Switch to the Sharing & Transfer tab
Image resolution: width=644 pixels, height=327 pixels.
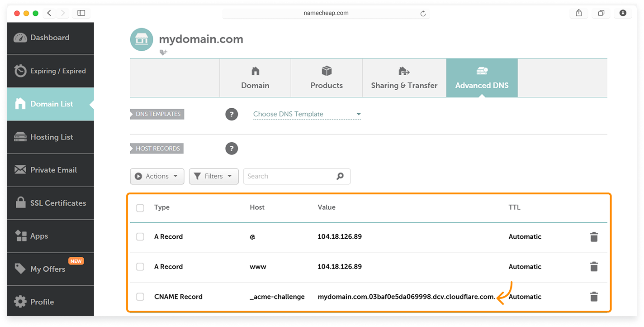coord(404,78)
